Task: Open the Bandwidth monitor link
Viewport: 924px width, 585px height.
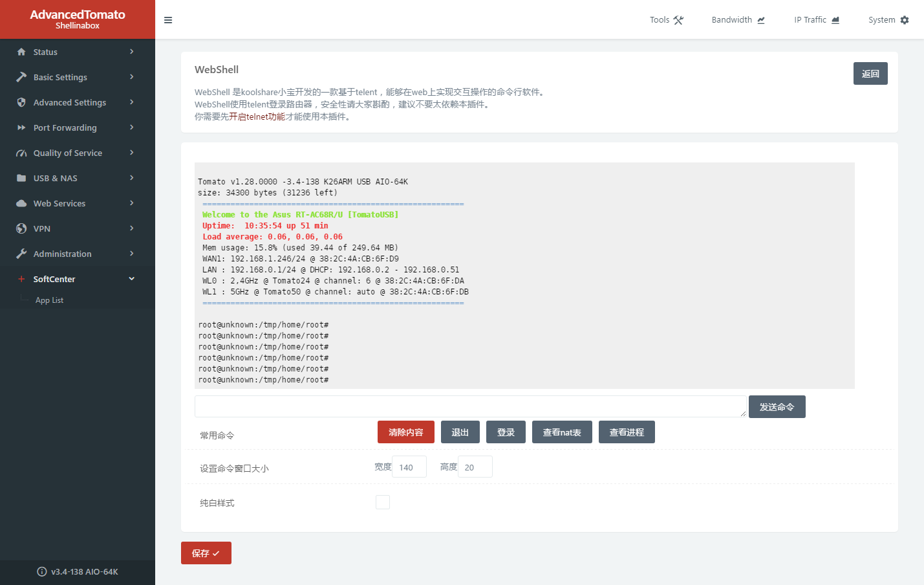Action: coord(738,20)
